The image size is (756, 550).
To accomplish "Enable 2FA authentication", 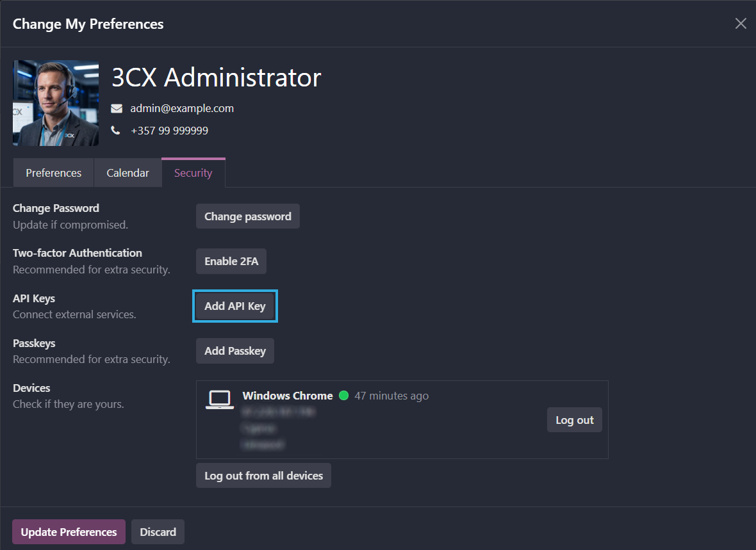I will pos(231,261).
